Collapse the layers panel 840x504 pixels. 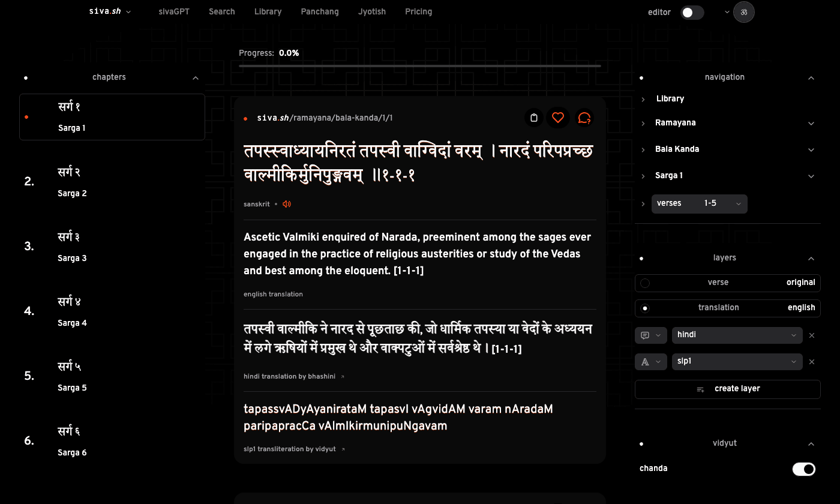click(x=811, y=259)
